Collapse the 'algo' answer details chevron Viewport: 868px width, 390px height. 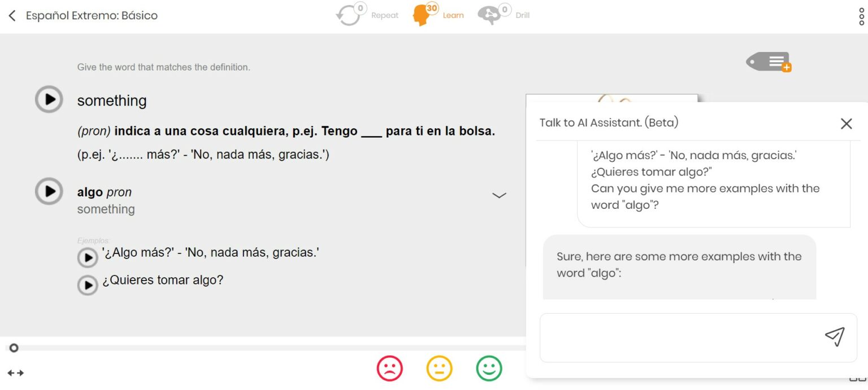click(499, 195)
